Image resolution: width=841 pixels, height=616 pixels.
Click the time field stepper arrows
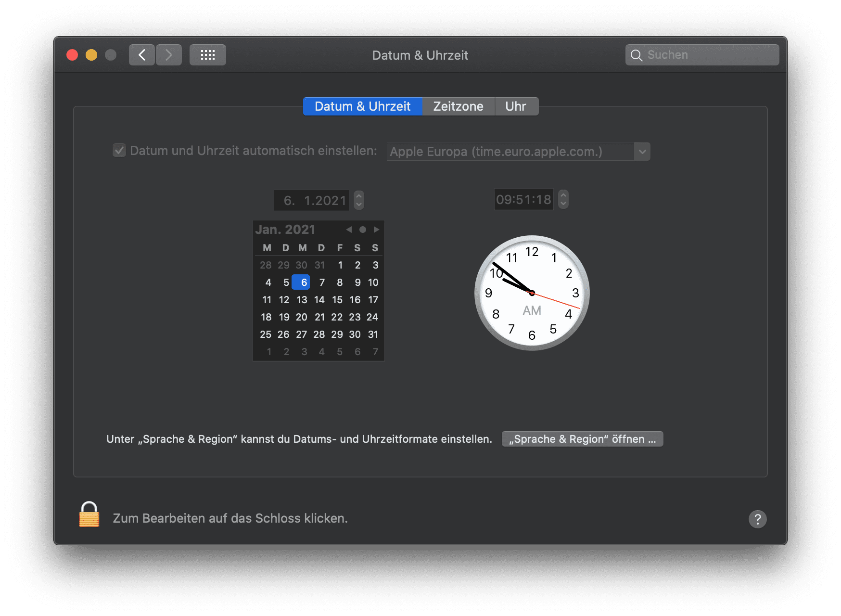pyautogui.click(x=563, y=199)
